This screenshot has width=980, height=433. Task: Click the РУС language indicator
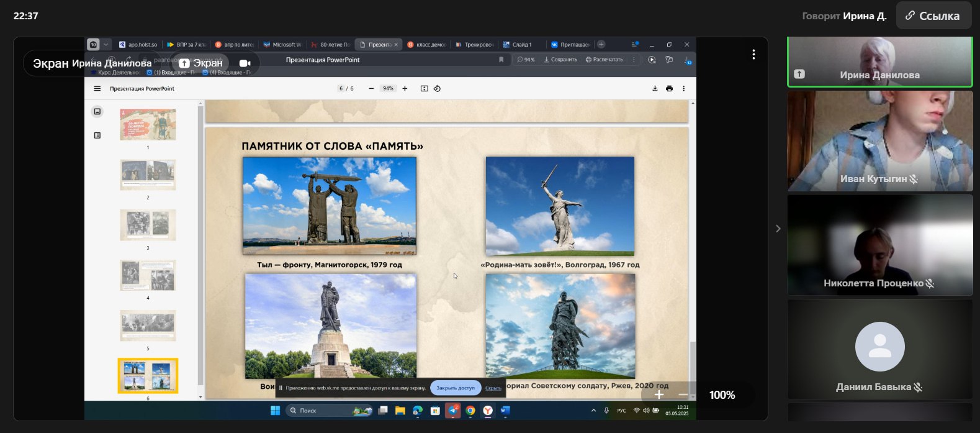621,410
